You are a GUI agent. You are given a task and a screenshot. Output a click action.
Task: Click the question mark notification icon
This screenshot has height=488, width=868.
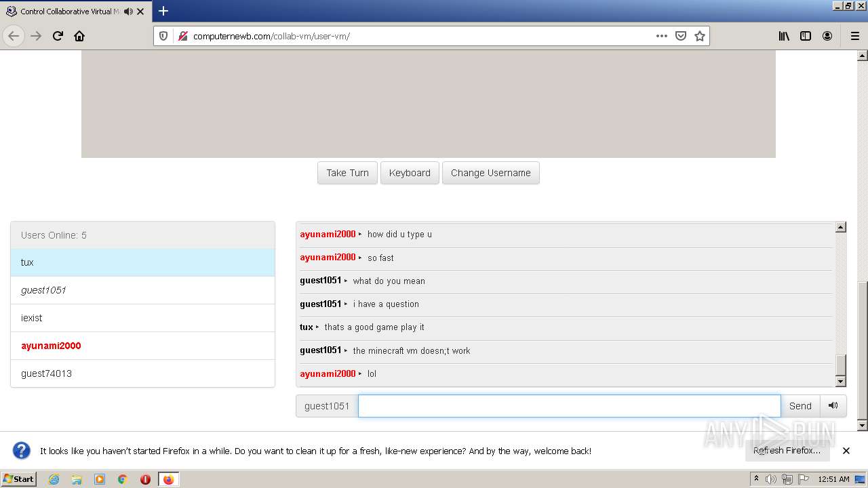[22, 451]
